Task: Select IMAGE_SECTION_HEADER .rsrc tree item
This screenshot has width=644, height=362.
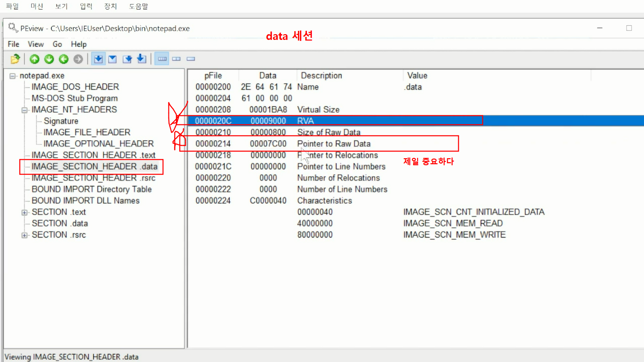Action: (93, 178)
